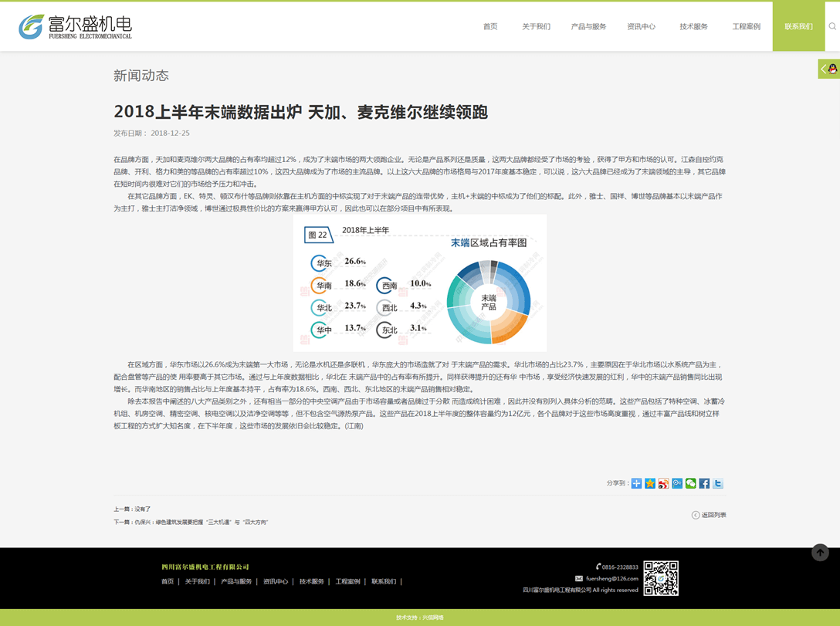Image resolution: width=840 pixels, height=626 pixels.
Task: Click the 新闻动态 section heading
Action: 141,76
